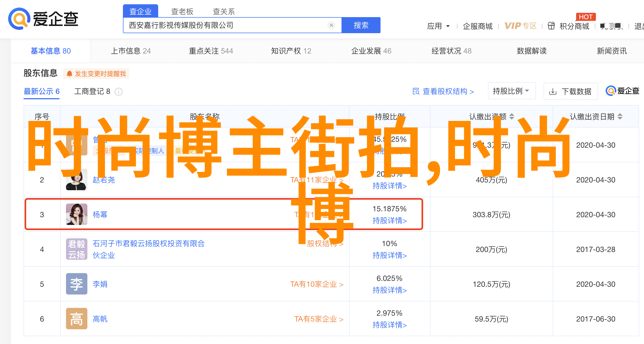Click the bell icon 发生变更时提醒我
644x344 pixels.
pos(69,74)
